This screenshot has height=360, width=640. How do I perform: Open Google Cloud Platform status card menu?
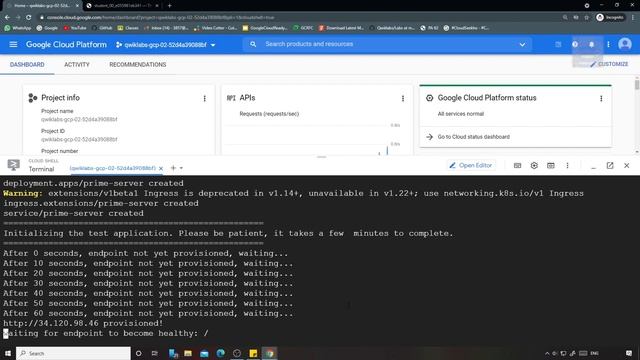click(601, 98)
